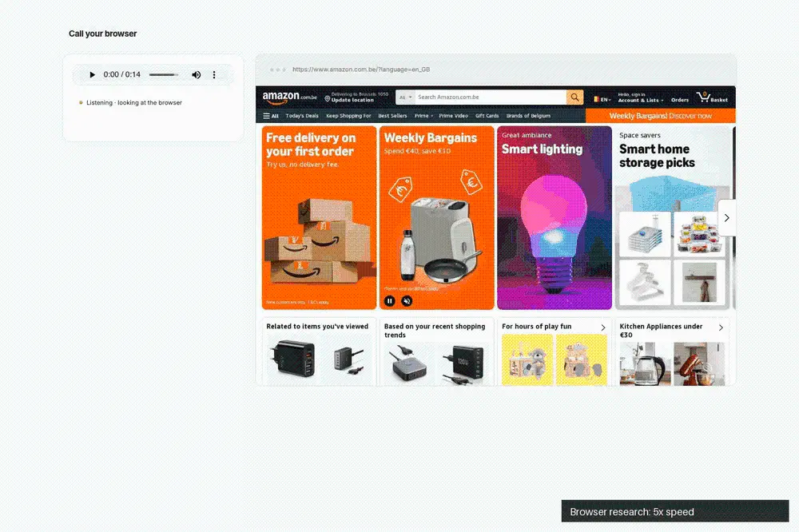Screen dimensions: 799x532
Task: Expand Kitchen Appliances under €30 arrow
Action: (721, 328)
